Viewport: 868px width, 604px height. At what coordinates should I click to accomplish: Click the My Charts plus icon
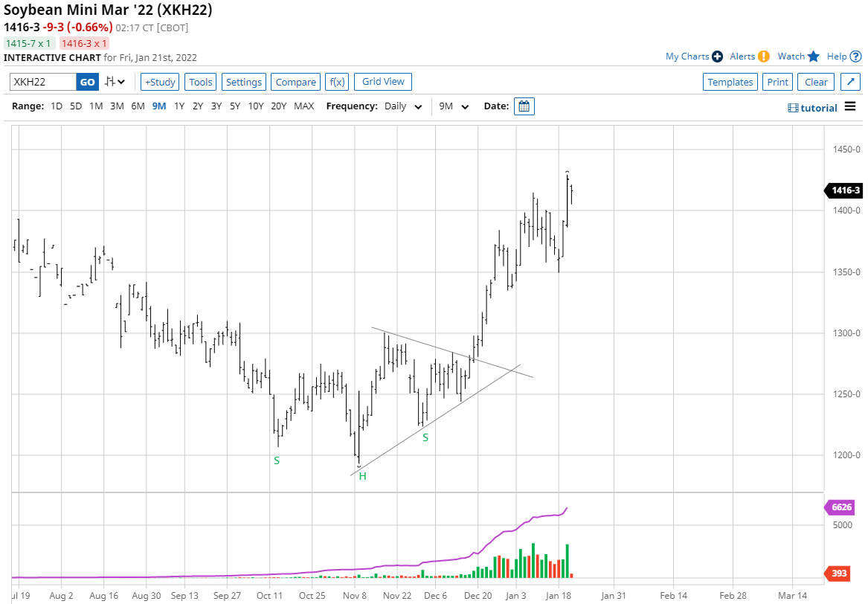(718, 57)
